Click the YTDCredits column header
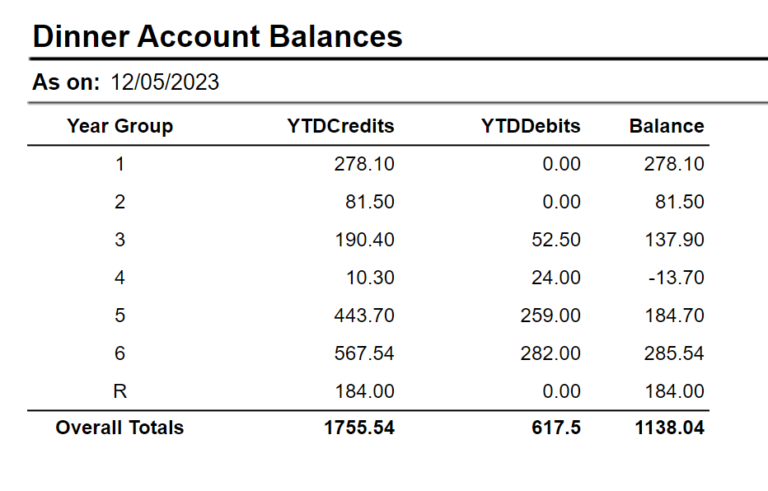768x491 pixels. click(x=340, y=126)
